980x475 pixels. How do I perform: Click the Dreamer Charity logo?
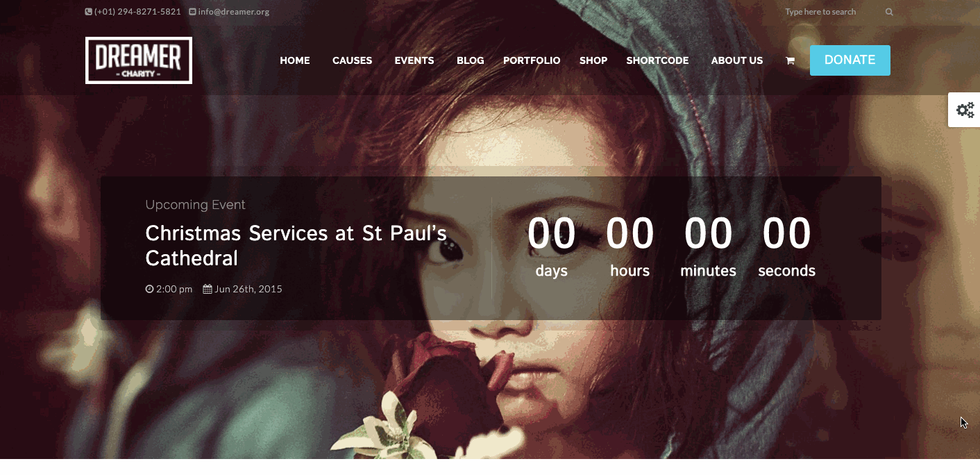pos(139,60)
